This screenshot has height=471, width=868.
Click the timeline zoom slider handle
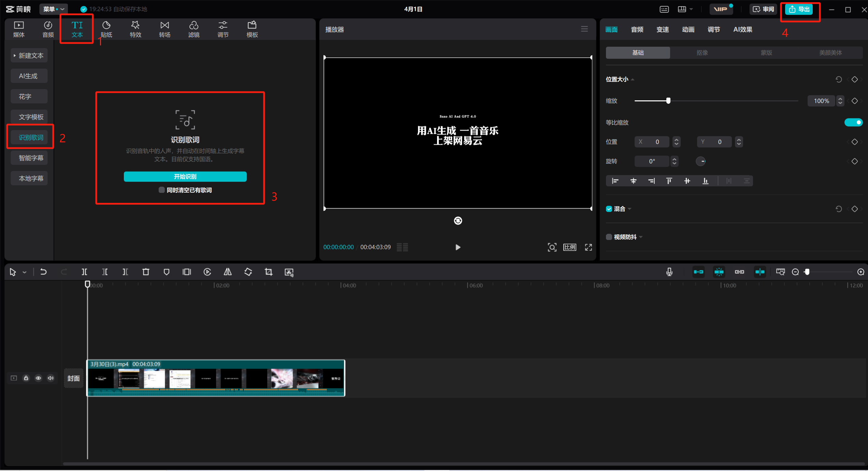pyautogui.click(x=807, y=272)
